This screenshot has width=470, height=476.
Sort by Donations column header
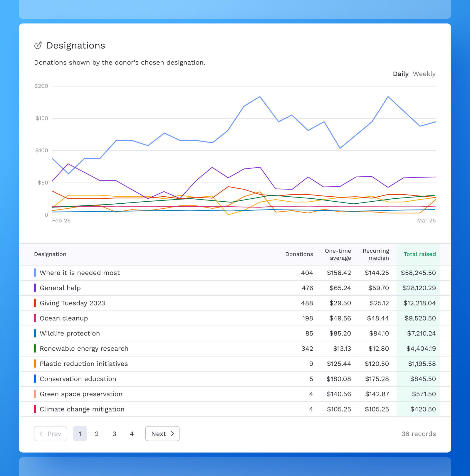pyautogui.click(x=299, y=254)
